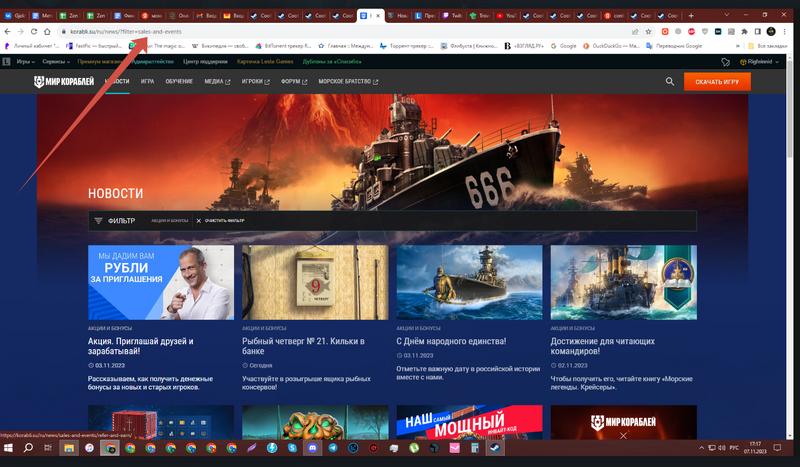Open the Карточка Lesta Games link
800x467 pixels.
click(265, 62)
